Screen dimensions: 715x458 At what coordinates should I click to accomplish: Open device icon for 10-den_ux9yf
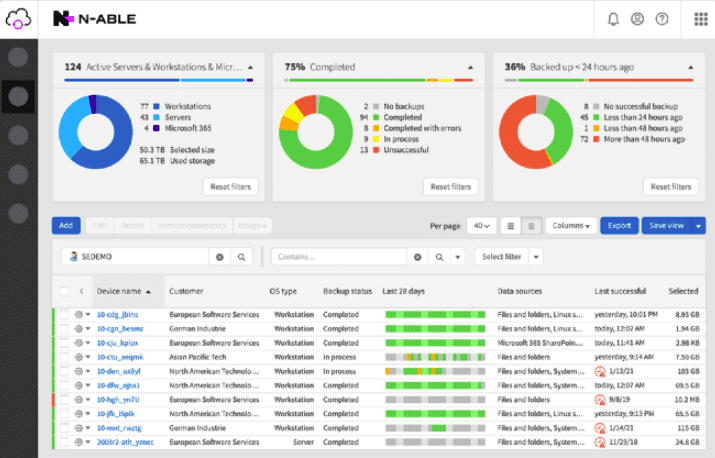[78, 371]
